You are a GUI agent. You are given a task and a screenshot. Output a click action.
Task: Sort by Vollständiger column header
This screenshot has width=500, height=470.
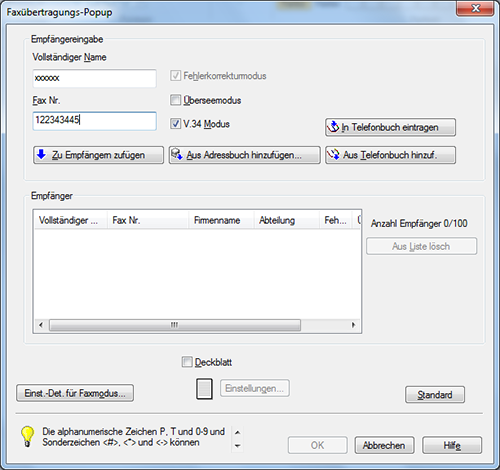71,220
